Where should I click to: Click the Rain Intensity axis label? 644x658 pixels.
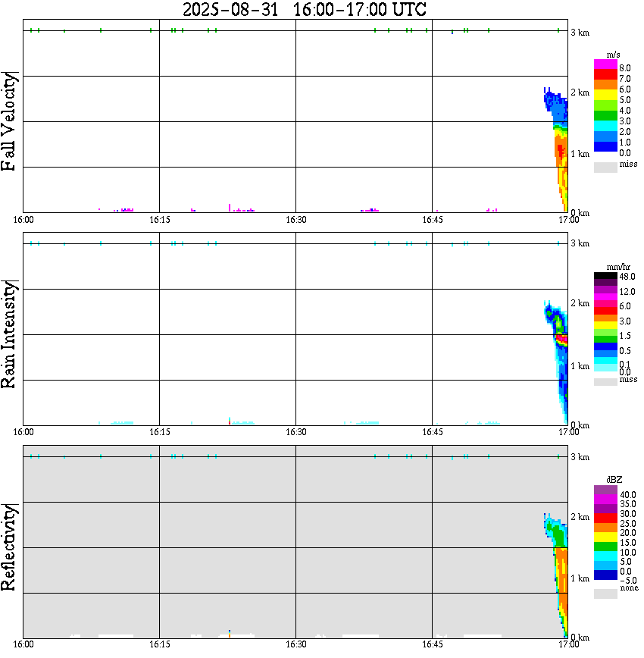pyautogui.click(x=9, y=334)
